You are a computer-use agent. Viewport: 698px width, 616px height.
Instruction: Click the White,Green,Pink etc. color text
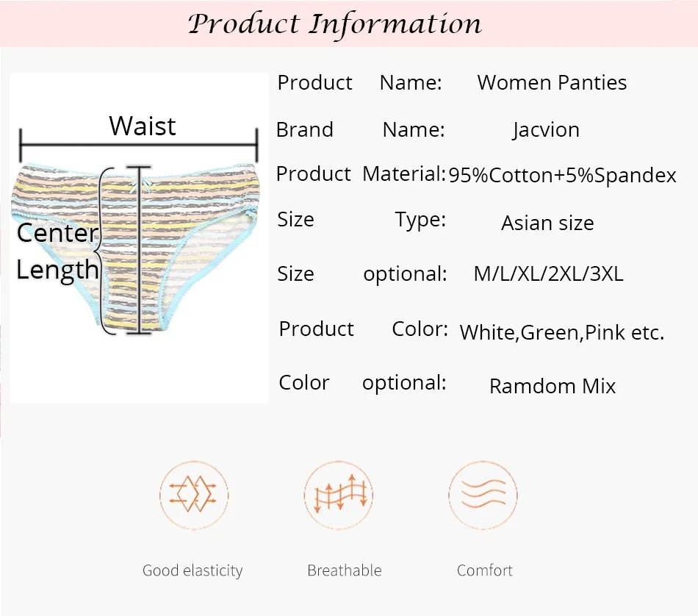[562, 332]
